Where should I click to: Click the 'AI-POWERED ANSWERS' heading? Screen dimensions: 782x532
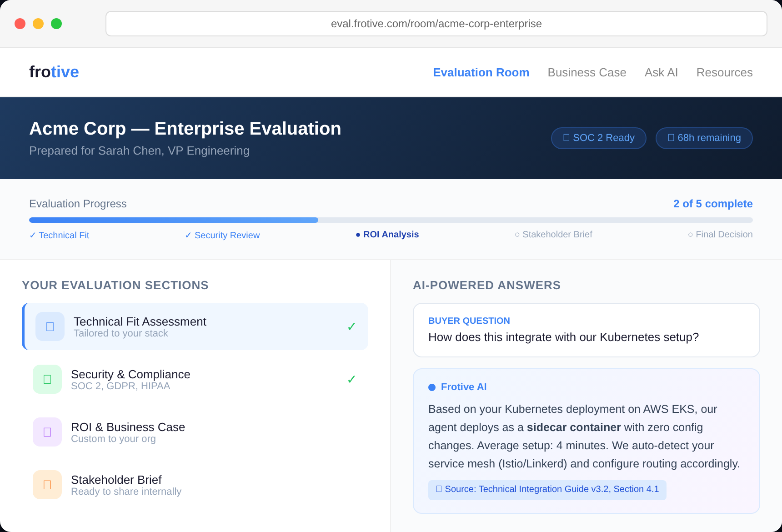(x=486, y=285)
